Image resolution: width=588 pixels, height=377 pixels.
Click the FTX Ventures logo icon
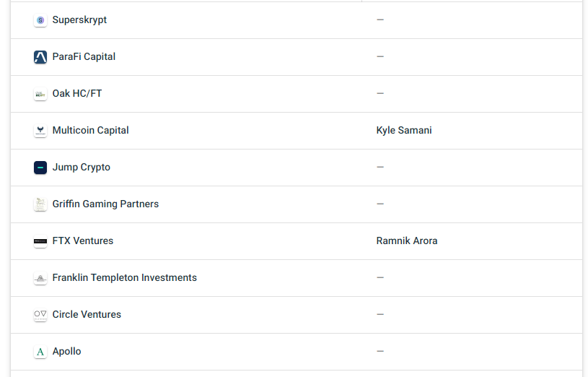(40, 241)
